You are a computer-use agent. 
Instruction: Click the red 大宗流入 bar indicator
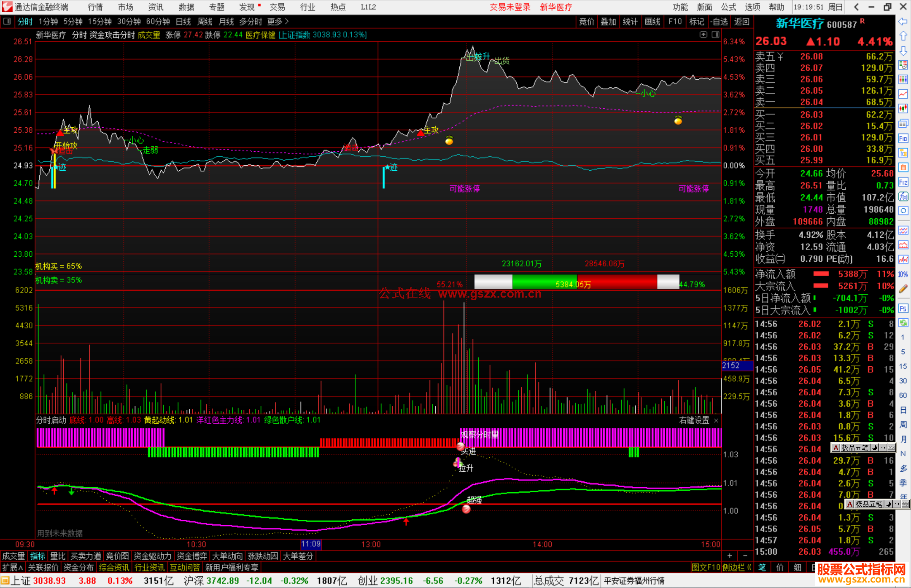[821, 286]
